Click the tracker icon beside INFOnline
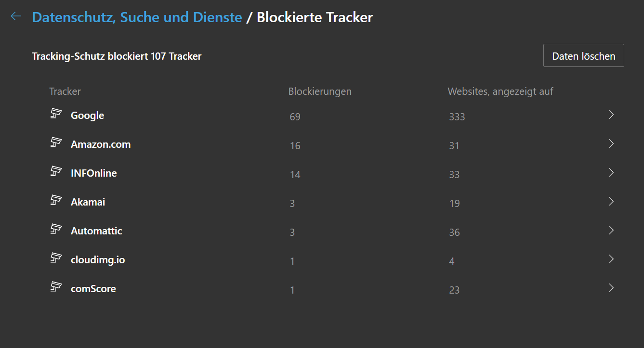This screenshot has width=644, height=348. [x=57, y=172]
